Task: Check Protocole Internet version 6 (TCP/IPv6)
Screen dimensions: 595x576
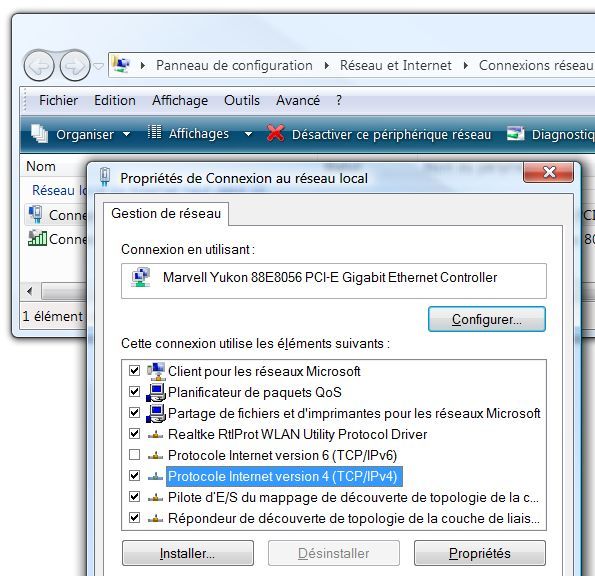Action: coord(134,455)
